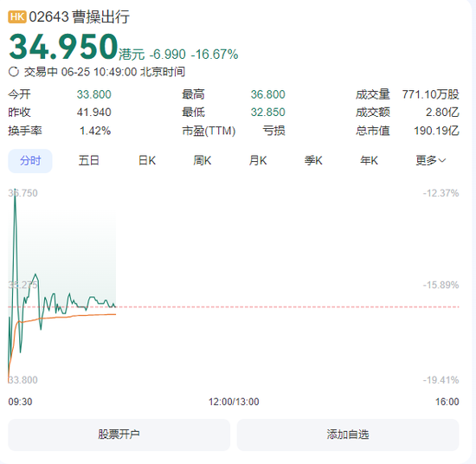Viewport: 476px width, 464px height.
Task: Click the 市盈(TTM) value 亏损
Action: [x=273, y=131]
